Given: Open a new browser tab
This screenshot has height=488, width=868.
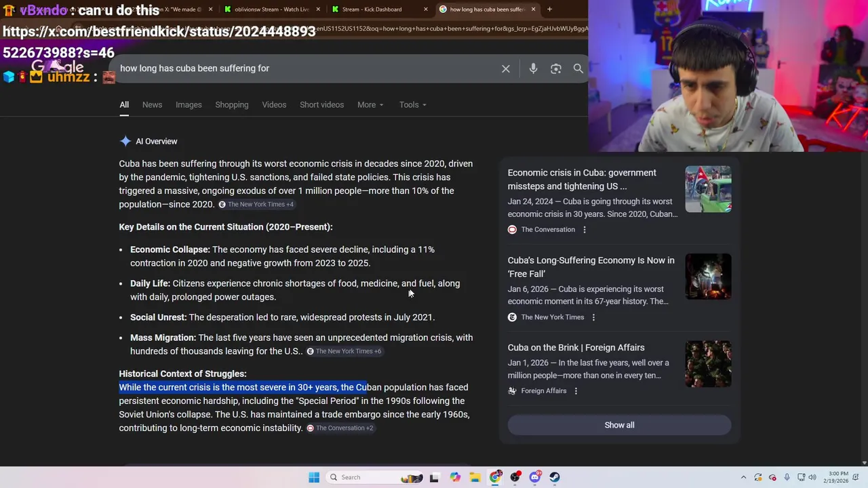Looking at the screenshot, I should 549,9.
